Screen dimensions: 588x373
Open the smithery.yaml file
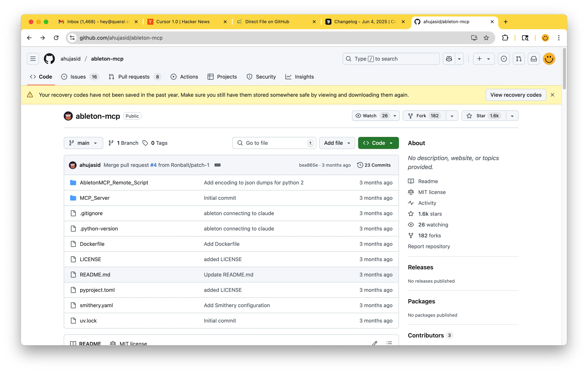pos(96,305)
